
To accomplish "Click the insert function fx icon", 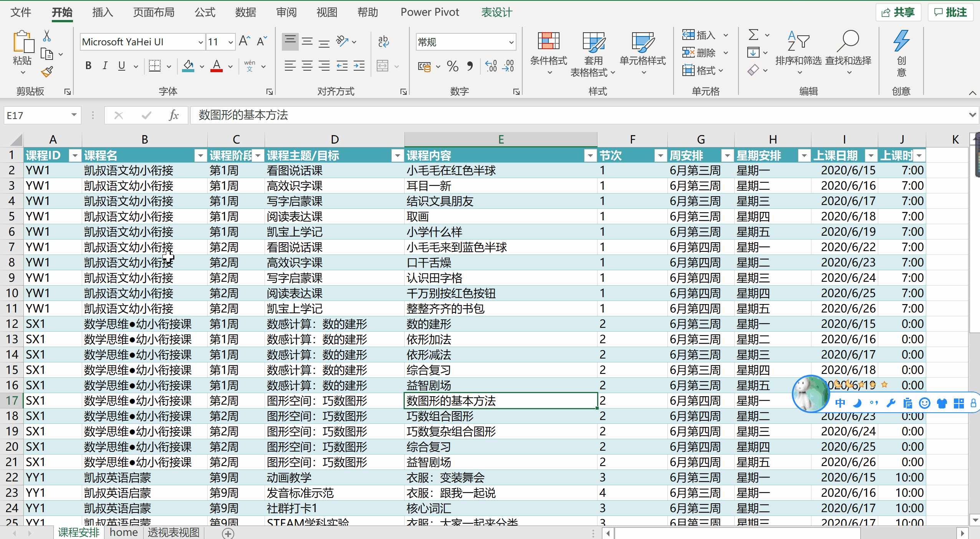I will point(174,115).
